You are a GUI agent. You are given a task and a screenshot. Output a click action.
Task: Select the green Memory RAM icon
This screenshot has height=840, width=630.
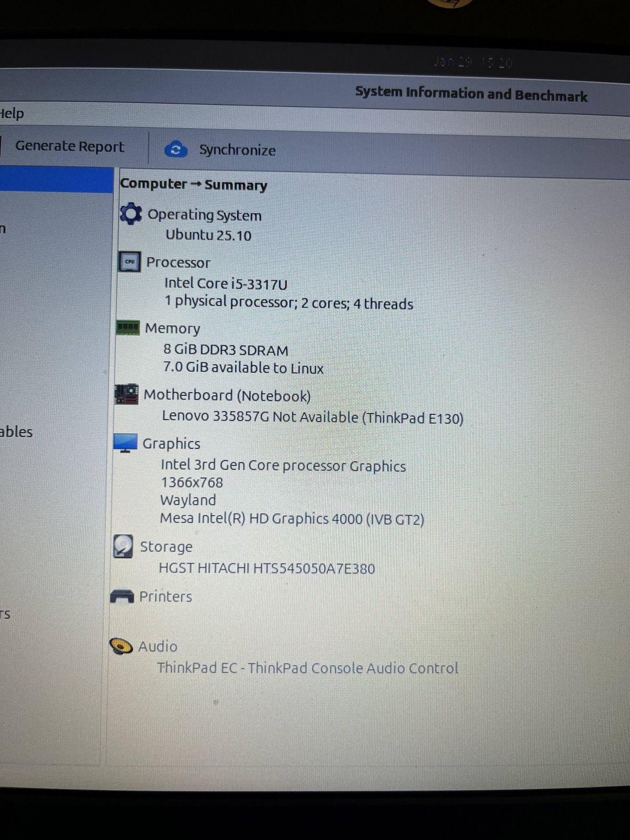[128, 328]
